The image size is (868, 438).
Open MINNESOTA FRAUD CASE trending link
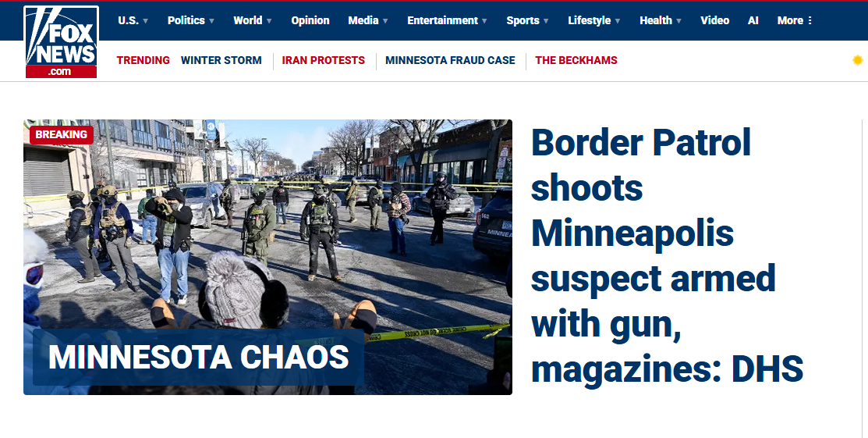point(450,60)
